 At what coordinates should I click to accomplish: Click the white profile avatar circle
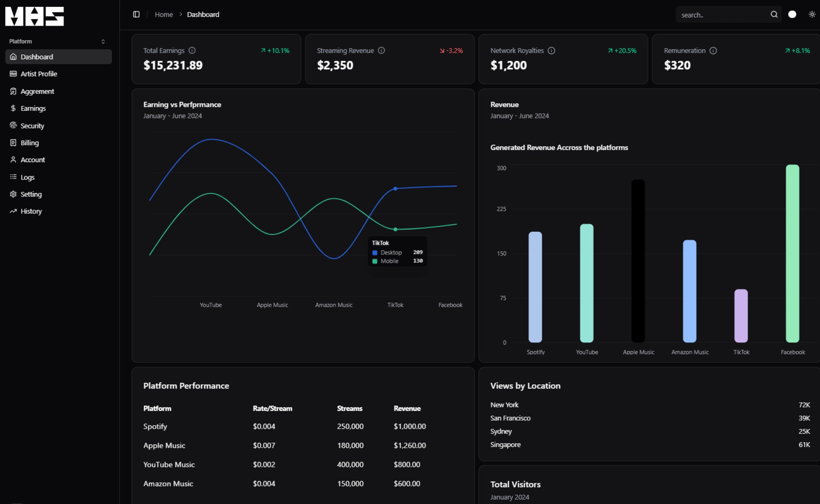(x=792, y=14)
